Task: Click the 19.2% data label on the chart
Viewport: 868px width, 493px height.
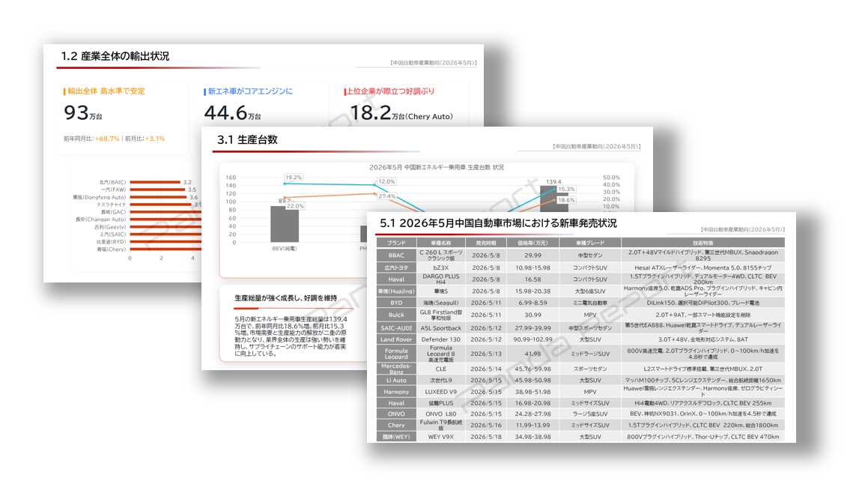Action: click(294, 178)
